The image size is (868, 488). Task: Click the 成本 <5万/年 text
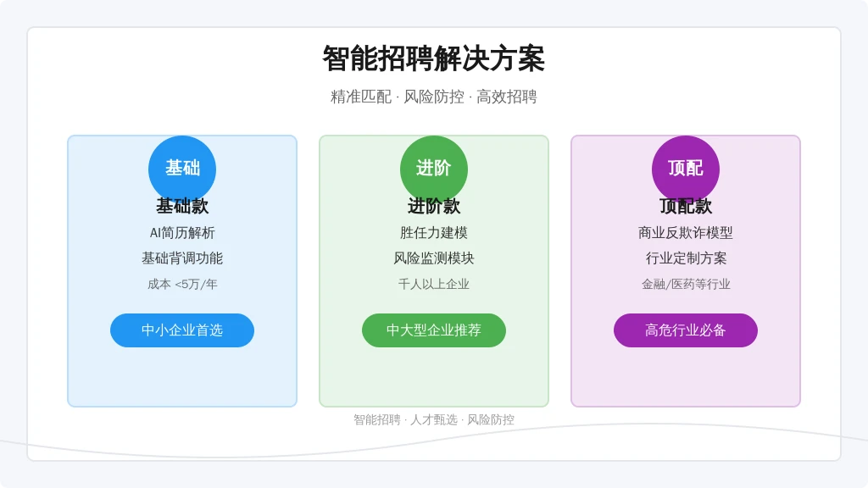(182, 285)
